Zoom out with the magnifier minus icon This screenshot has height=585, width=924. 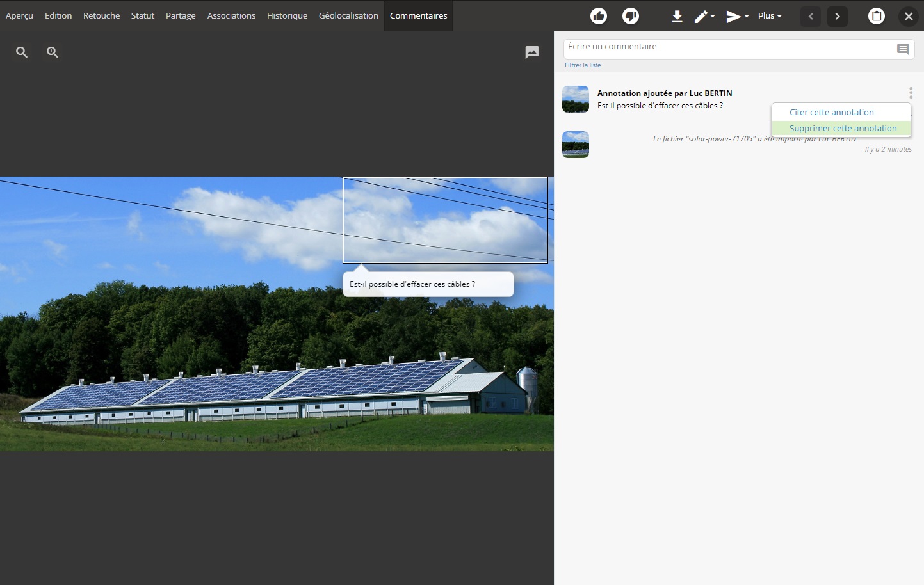click(22, 52)
